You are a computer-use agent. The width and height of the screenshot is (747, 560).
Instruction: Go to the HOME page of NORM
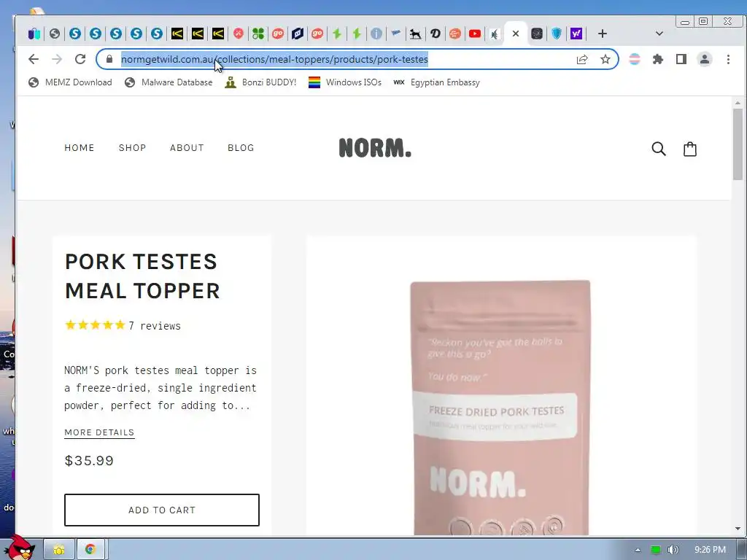[79, 148]
